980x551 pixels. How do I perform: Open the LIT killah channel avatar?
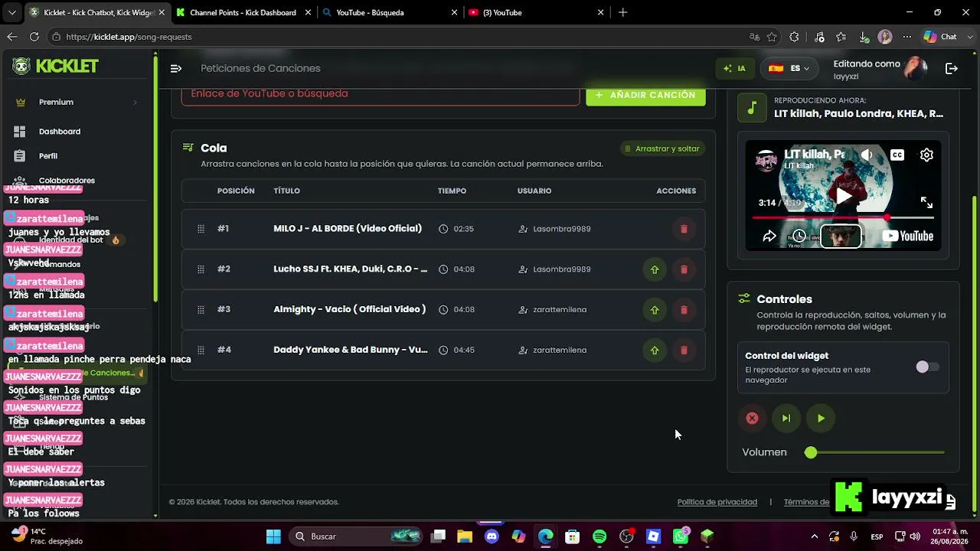pyautogui.click(x=766, y=159)
